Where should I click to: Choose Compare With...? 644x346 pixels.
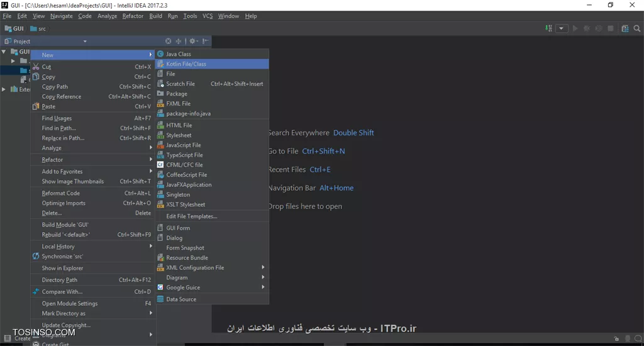coord(92,292)
